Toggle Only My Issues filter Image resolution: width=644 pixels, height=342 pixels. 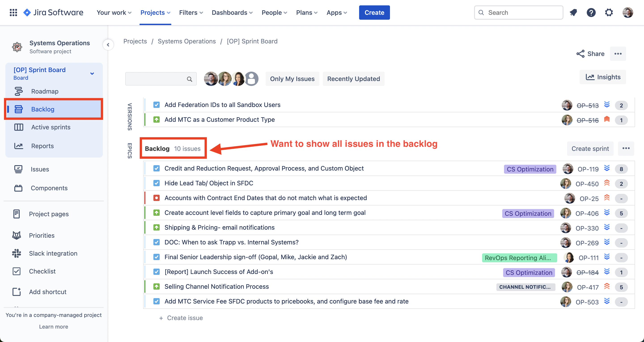coord(292,79)
